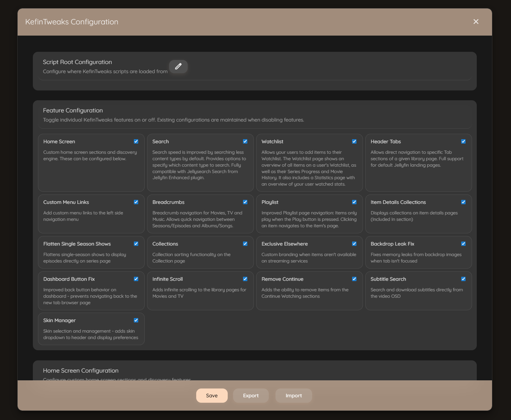This screenshot has height=420, width=511.
Task: Select the Collections card title
Action: [x=165, y=244]
